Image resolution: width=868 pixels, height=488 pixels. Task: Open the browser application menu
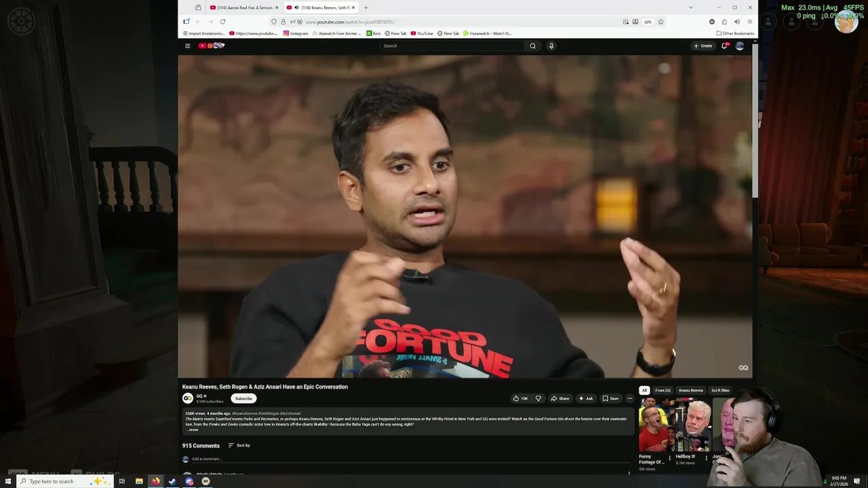(x=749, y=22)
